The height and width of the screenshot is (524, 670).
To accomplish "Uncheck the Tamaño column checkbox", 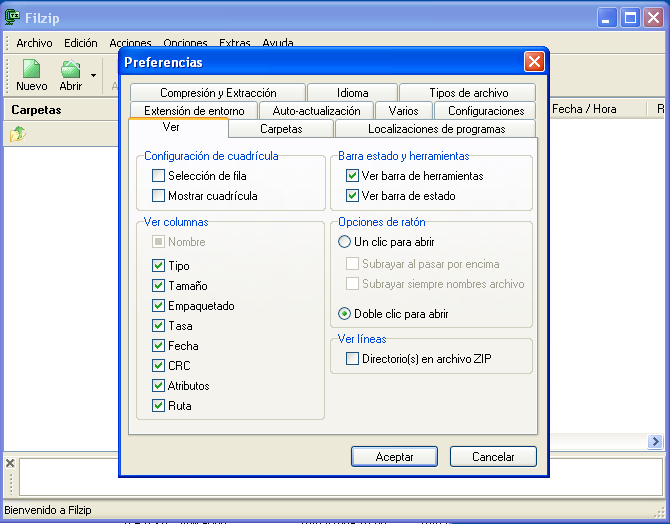I will pos(159,286).
